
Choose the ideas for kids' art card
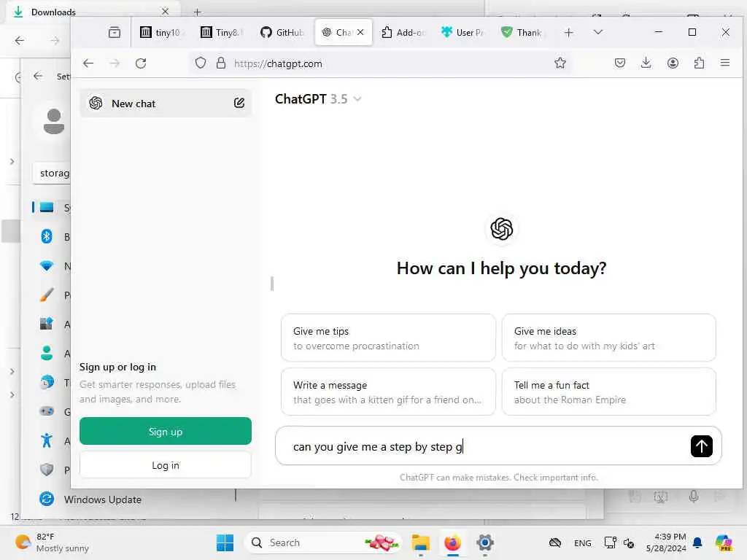point(609,338)
